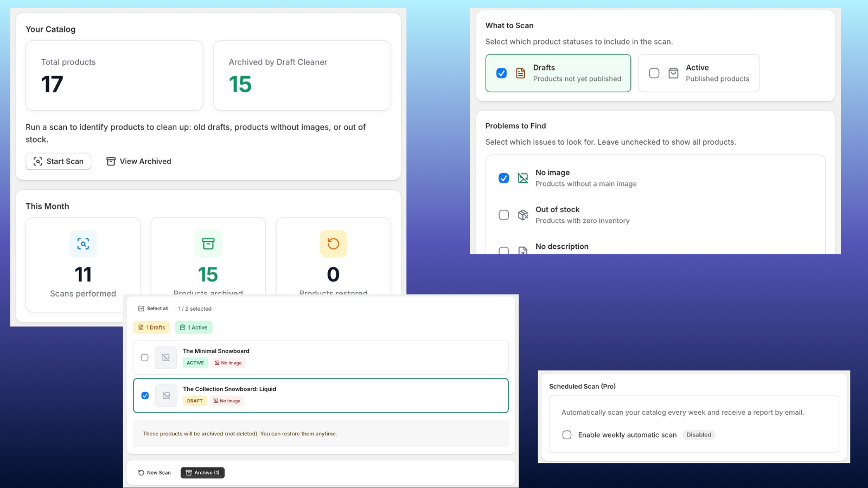Click the green archive box icon
Viewport: 868px width, 488px height.
point(208,244)
